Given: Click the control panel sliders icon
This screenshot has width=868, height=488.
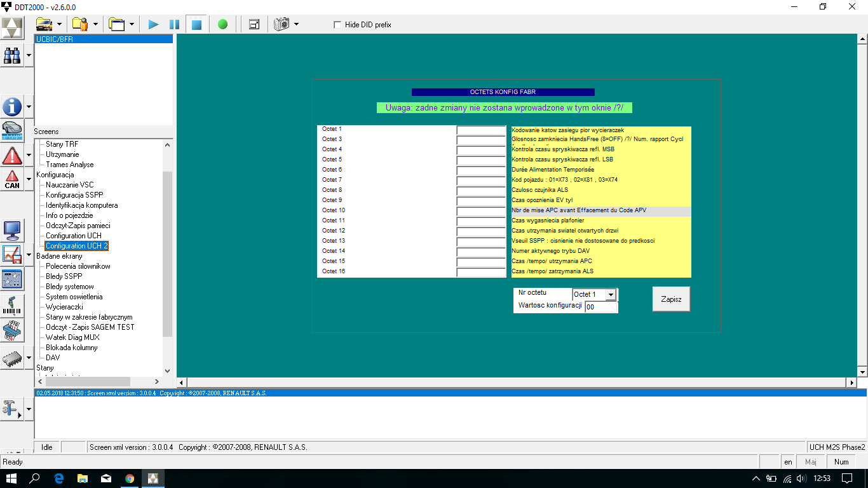Looking at the screenshot, I should (12, 278).
